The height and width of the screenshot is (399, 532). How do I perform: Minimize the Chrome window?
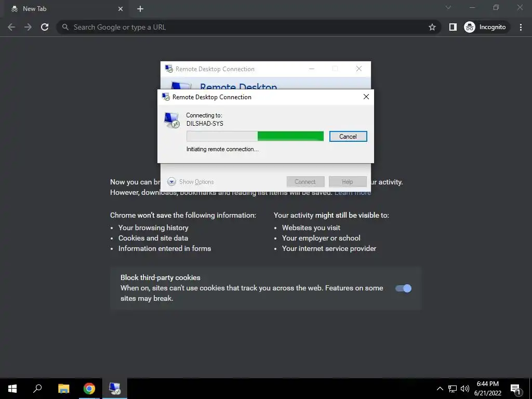[x=472, y=7]
